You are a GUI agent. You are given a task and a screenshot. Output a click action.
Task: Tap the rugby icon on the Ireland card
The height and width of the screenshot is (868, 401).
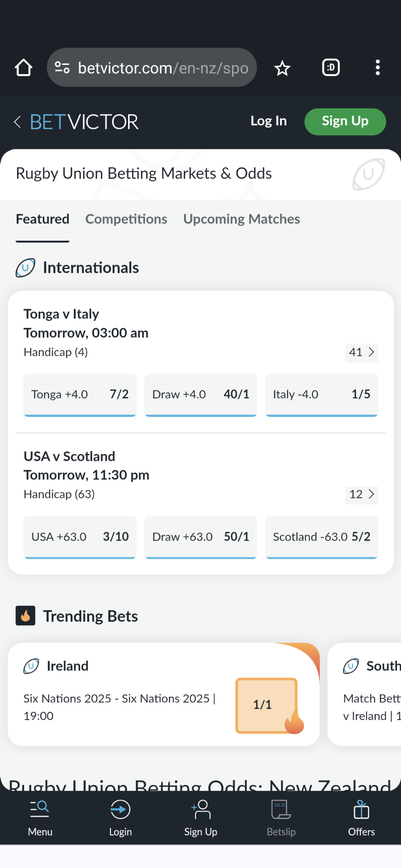[31, 666]
